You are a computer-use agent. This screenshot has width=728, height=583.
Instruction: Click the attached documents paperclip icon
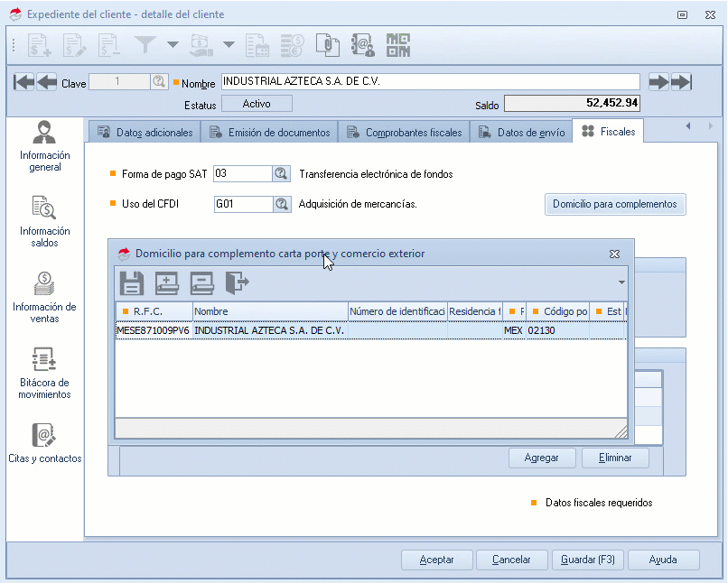(327, 45)
